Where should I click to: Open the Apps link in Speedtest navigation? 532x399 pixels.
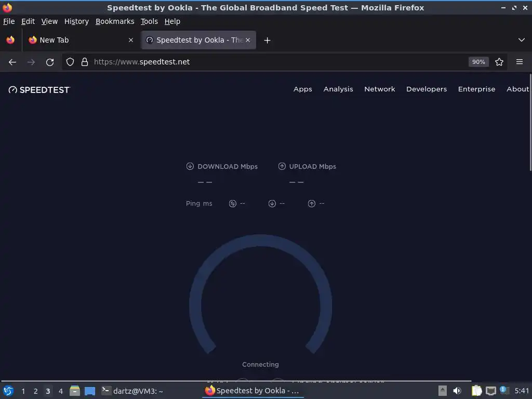[x=303, y=89]
